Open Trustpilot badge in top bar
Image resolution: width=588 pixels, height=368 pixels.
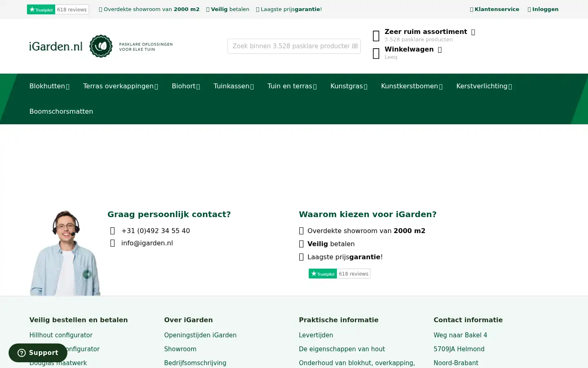pyautogui.click(x=58, y=9)
